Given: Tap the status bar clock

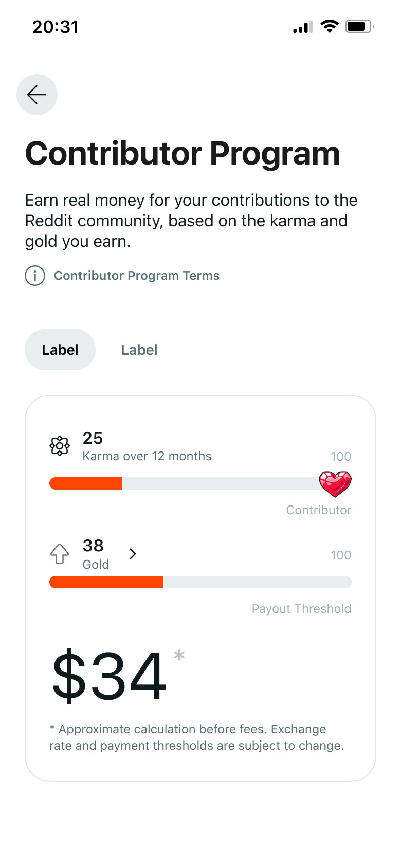Looking at the screenshot, I should pyautogui.click(x=56, y=27).
